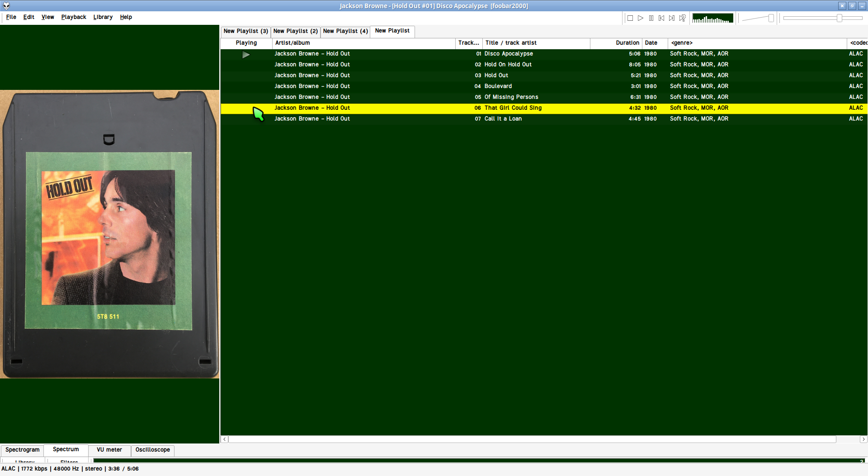Play a random track

coord(682,18)
